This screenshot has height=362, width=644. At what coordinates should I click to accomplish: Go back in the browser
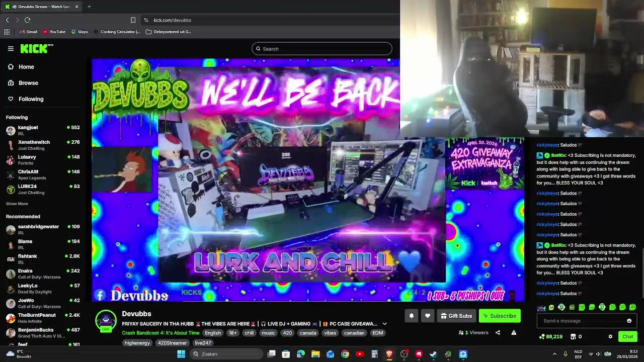click(7, 20)
